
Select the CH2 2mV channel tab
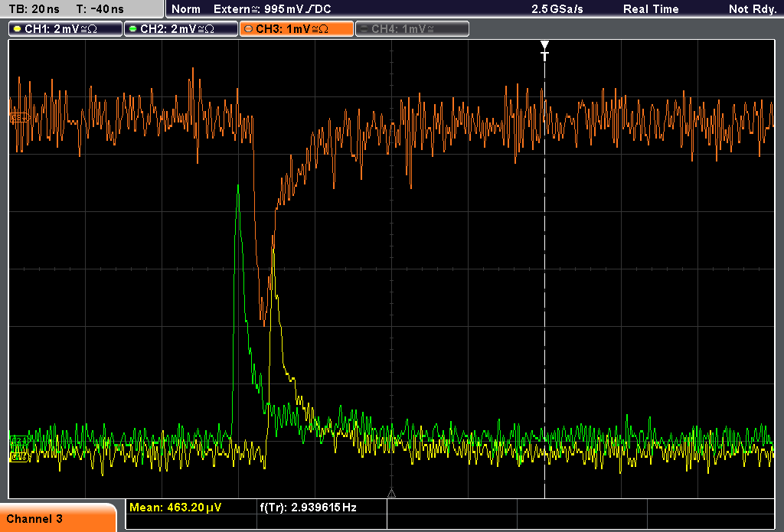pos(181,29)
